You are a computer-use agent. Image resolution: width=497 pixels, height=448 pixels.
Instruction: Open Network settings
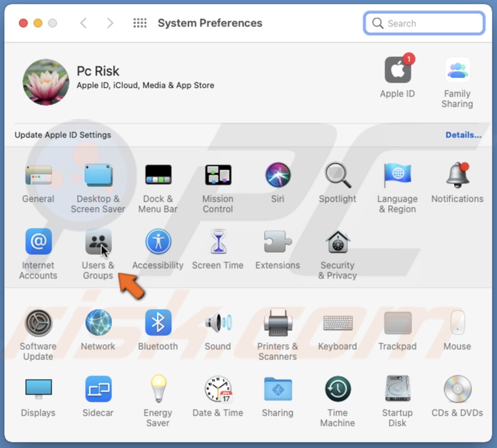click(x=98, y=323)
